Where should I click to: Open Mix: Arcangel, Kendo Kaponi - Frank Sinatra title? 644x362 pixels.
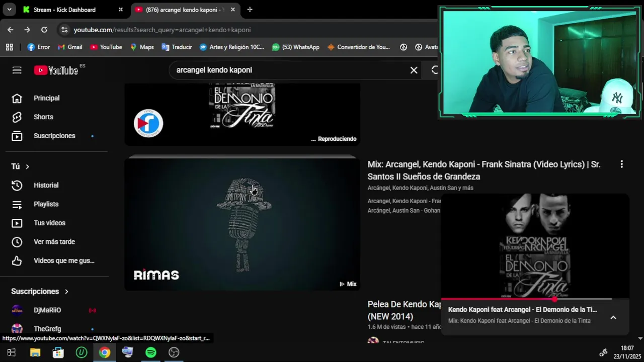tap(484, 170)
